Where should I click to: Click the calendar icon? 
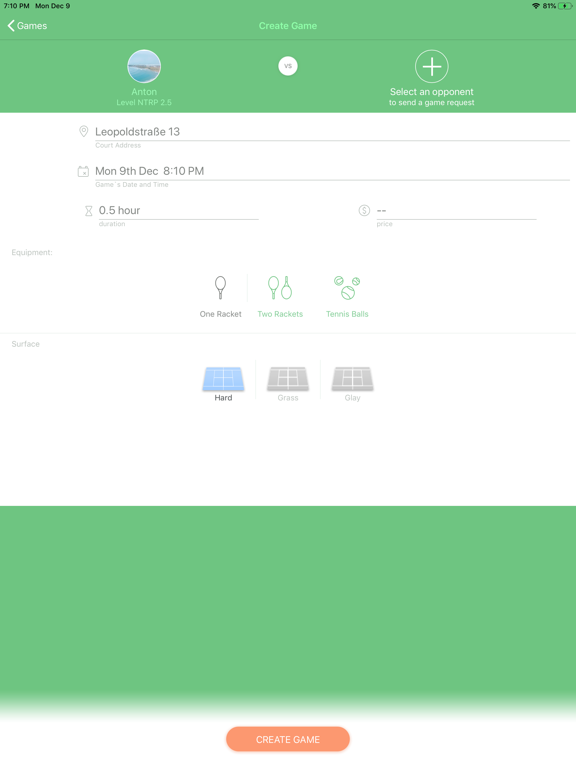[x=83, y=171]
